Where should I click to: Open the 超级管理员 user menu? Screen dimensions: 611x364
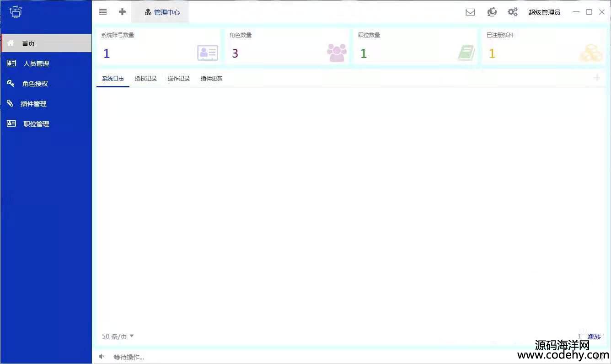click(x=544, y=12)
